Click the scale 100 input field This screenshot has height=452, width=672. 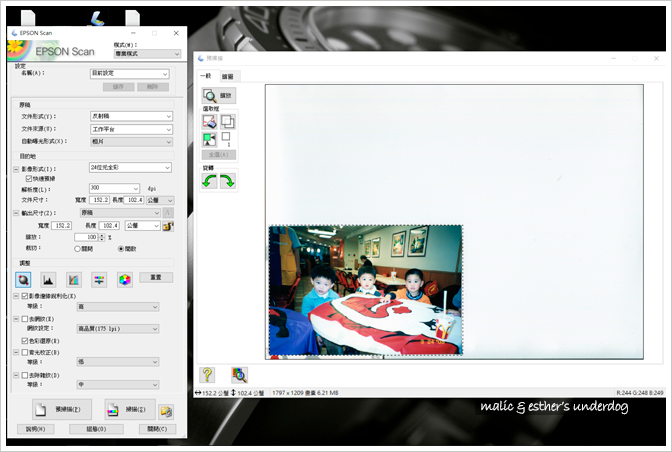tap(87, 237)
